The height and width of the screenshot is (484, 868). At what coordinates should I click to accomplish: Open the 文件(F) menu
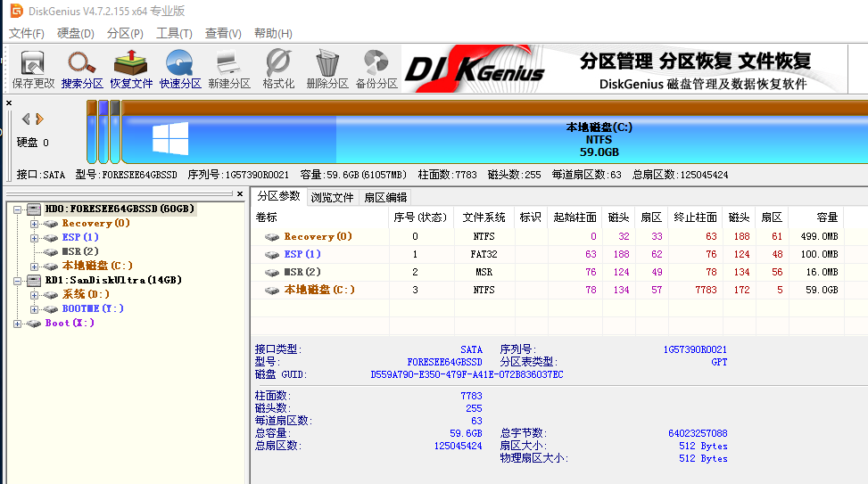tap(27, 33)
